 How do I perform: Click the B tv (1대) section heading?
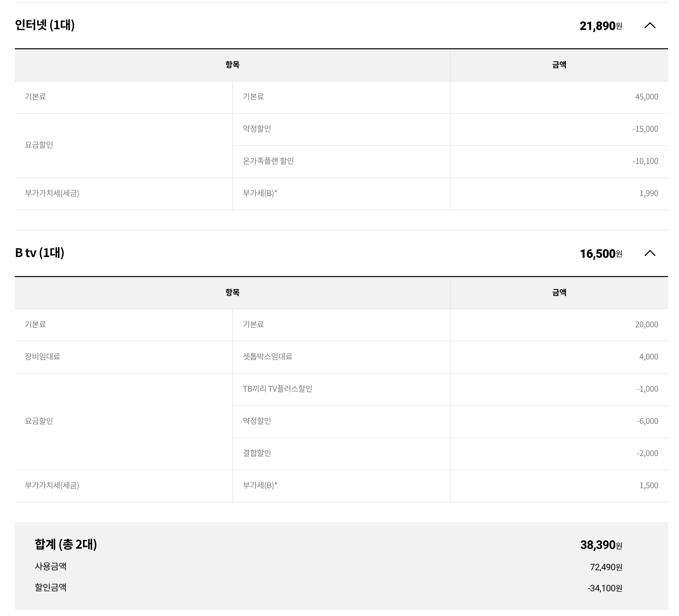40,253
